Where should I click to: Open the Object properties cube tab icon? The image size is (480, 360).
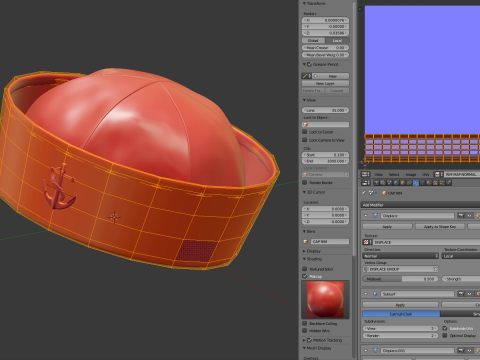[402, 183]
